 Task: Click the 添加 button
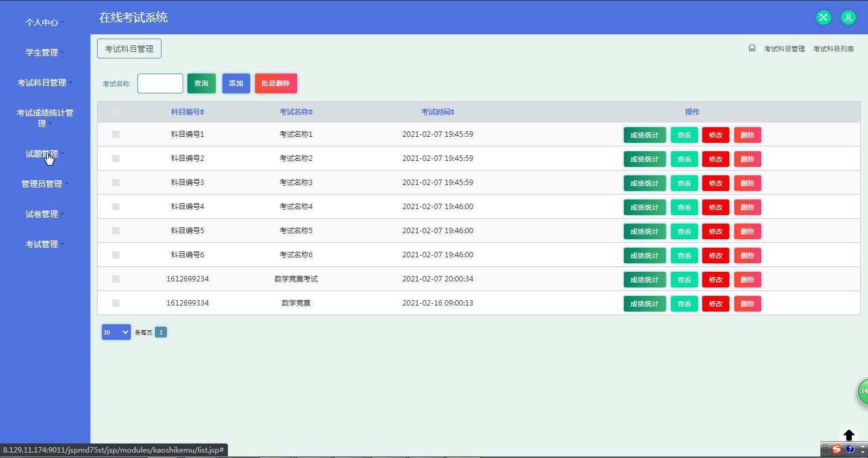pyautogui.click(x=236, y=84)
